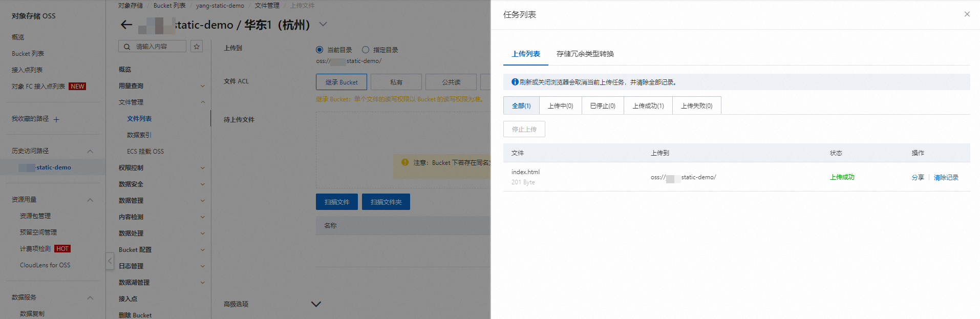The width and height of the screenshot is (980, 319).
Task: Filter by 上传失败(0) tab
Action: (x=697, y=105)
